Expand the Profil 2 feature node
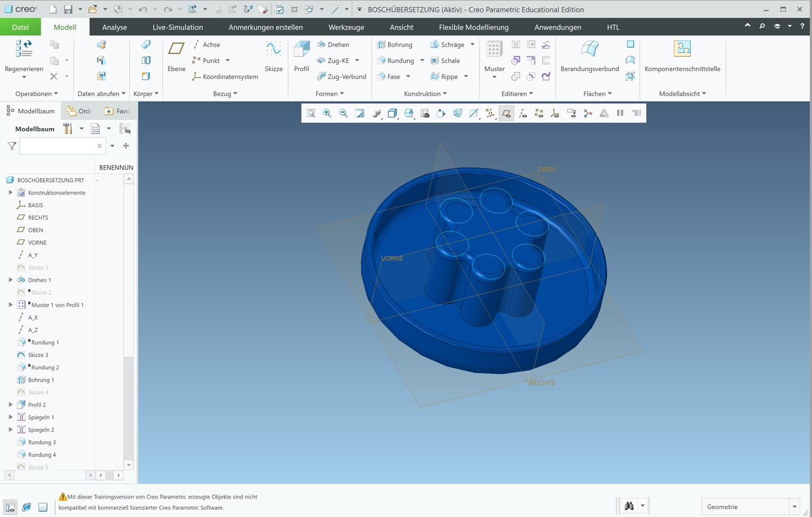Screen dimensions: 812x517 coord(11,404)
